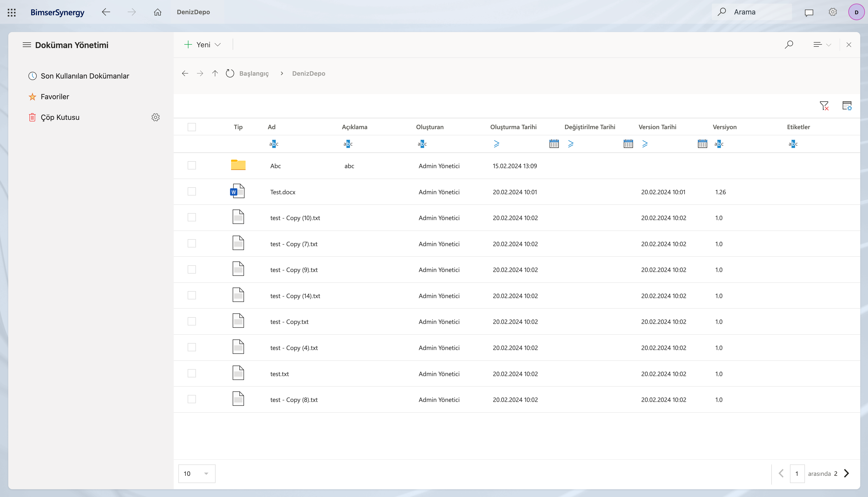Change Oluşturma Tarihi filter comparison operator
The height and width of the screenshot is (497, 868).
(x=497, y=144)
